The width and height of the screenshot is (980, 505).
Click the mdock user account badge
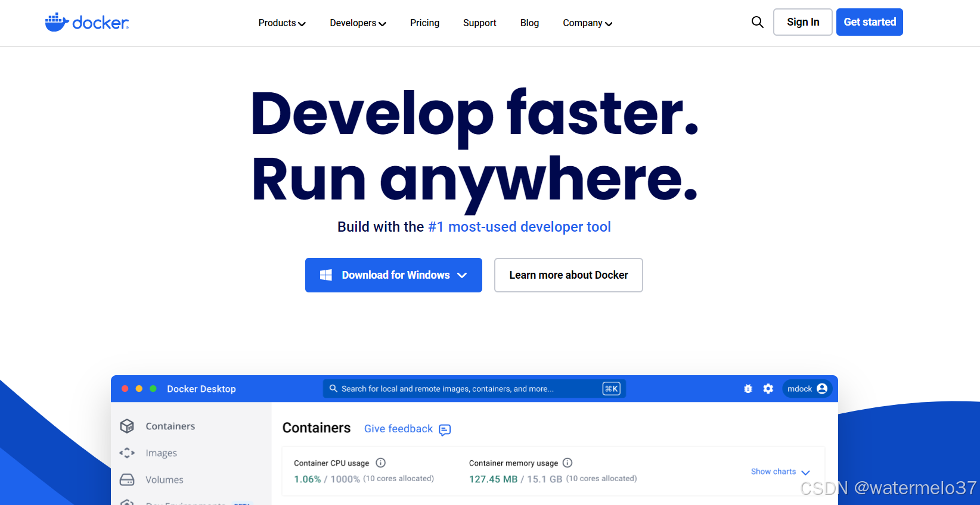coord(807,389)
